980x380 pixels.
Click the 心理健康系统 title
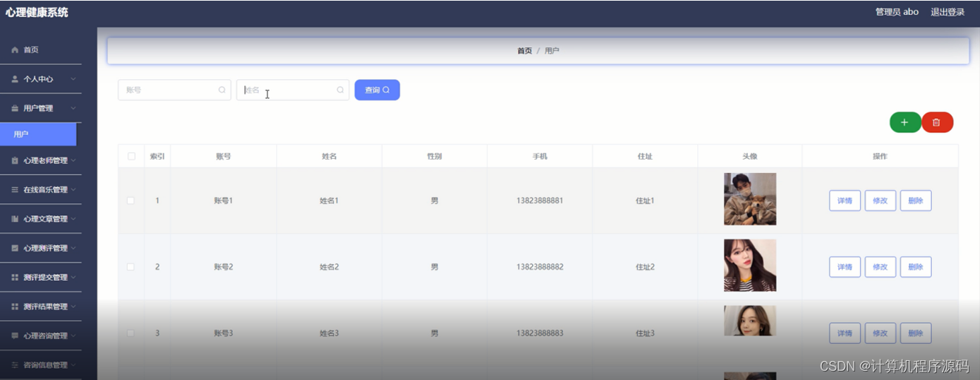pyautogui.click(x=37, y=12)
